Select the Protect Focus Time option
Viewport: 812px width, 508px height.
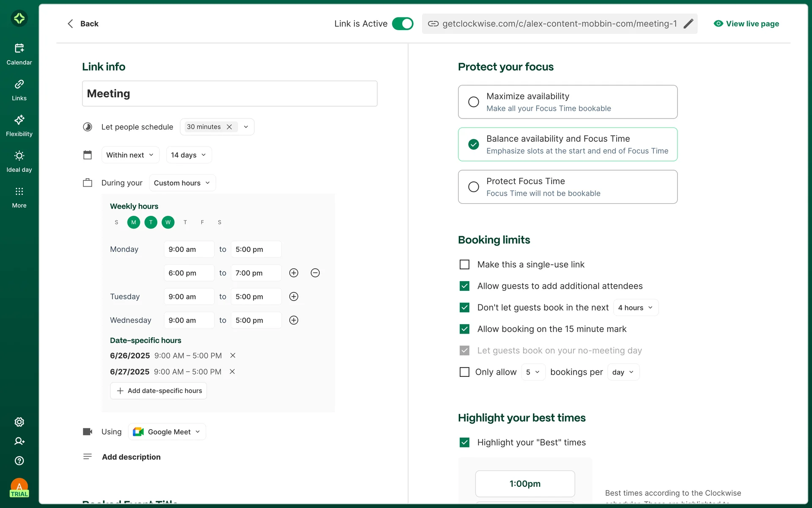coord(474,187)
